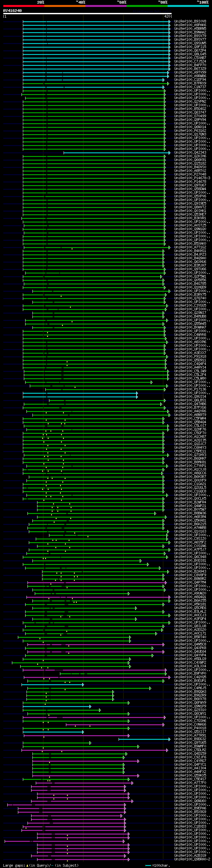Select the UniRef100_Q9FI15 label
212x868 pixels.
pyautogui.click(x=190, y=47)
